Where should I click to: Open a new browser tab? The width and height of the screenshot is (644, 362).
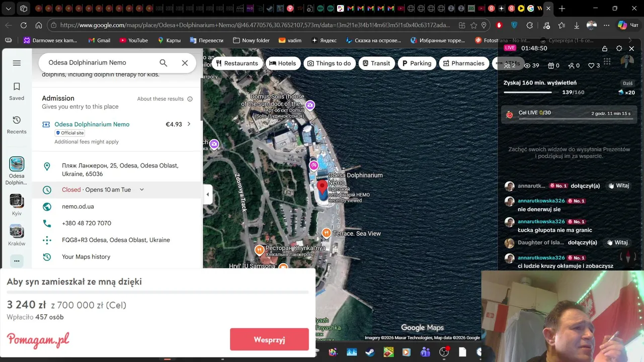click(x=562, y=9)
